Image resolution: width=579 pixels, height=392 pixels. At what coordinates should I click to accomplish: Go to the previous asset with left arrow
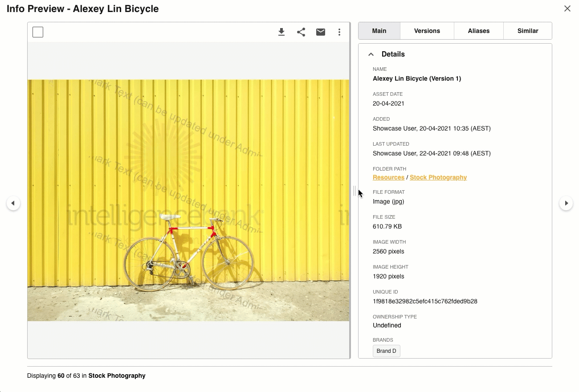[x=13, y=203]
